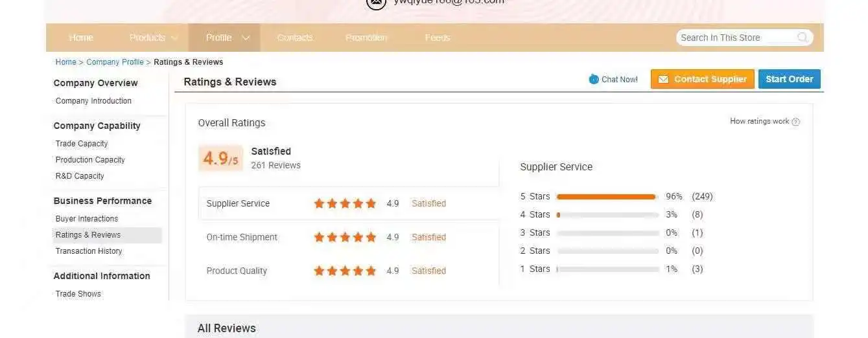Viewport: 868px width, 338px height.
Task: Click the help icon beside How ratings work
Action: pos(796,122)
